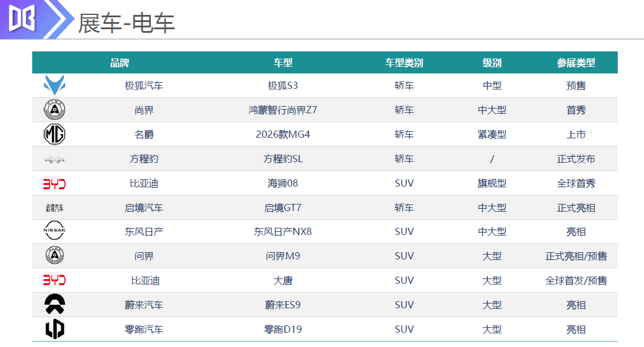Click the purple DB logo in the header
The height and width of the screenshot is (347, 644).
[x=22, y=19]
